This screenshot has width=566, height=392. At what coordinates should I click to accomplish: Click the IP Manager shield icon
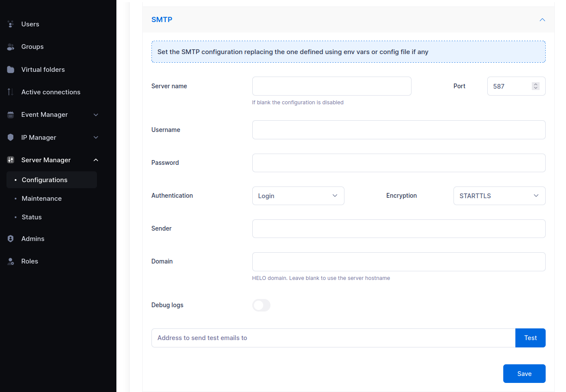pos(11,138)
